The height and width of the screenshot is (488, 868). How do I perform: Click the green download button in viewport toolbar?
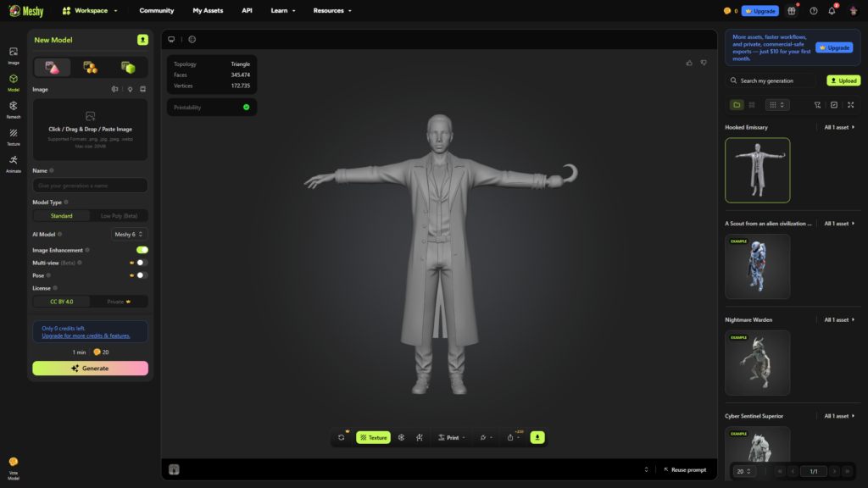(x=537, y=437)
